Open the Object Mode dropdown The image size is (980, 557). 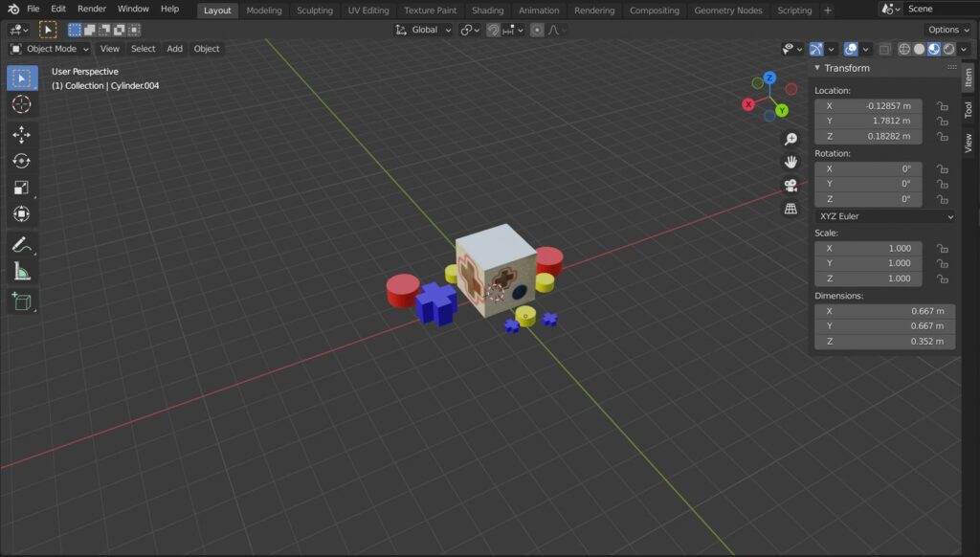[x=50, y=49]
